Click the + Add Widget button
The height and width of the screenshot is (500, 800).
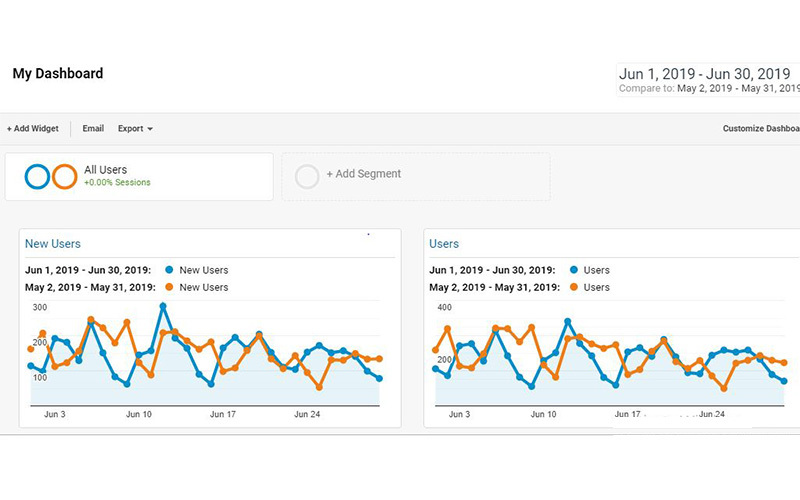[33, 129]
